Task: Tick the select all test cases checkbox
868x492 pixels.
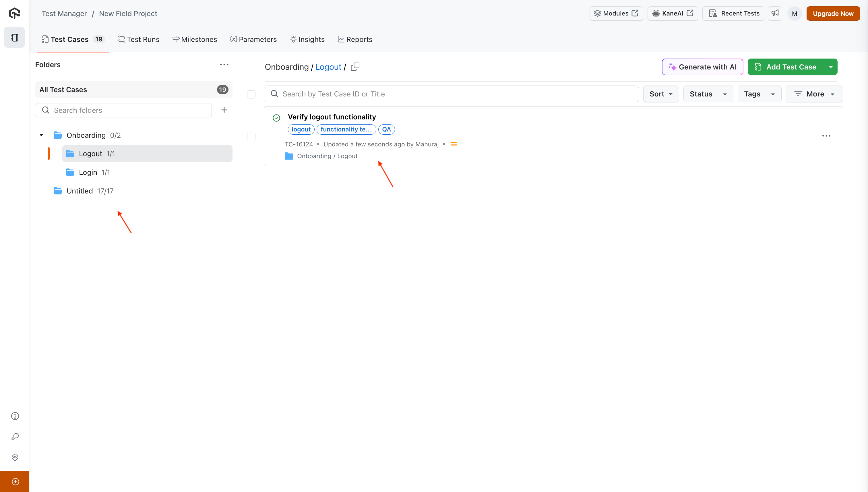Action: (x=251, y=94)
